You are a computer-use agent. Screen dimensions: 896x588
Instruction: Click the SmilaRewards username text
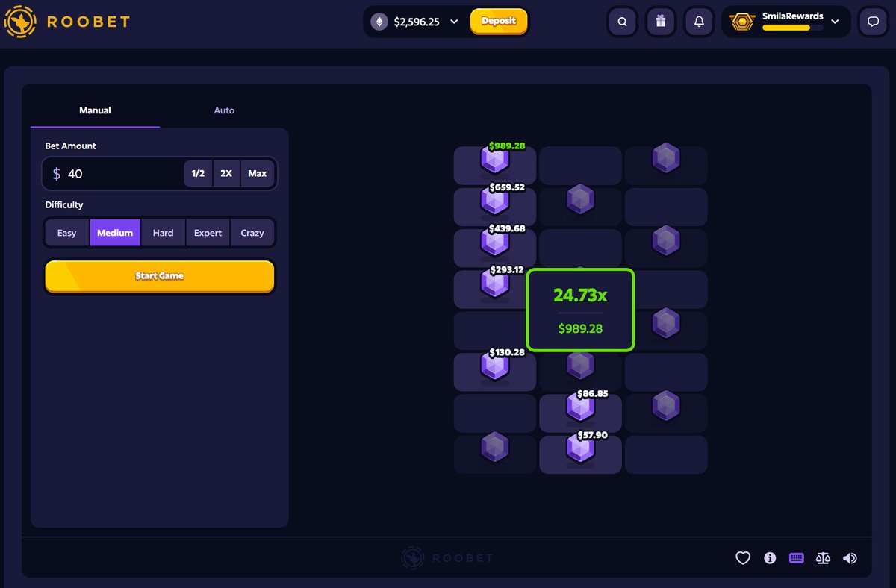pos(793,16)
